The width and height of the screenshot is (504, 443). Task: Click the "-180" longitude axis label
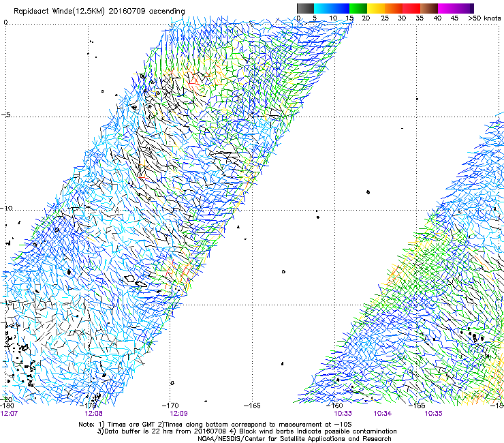[7, 406]
